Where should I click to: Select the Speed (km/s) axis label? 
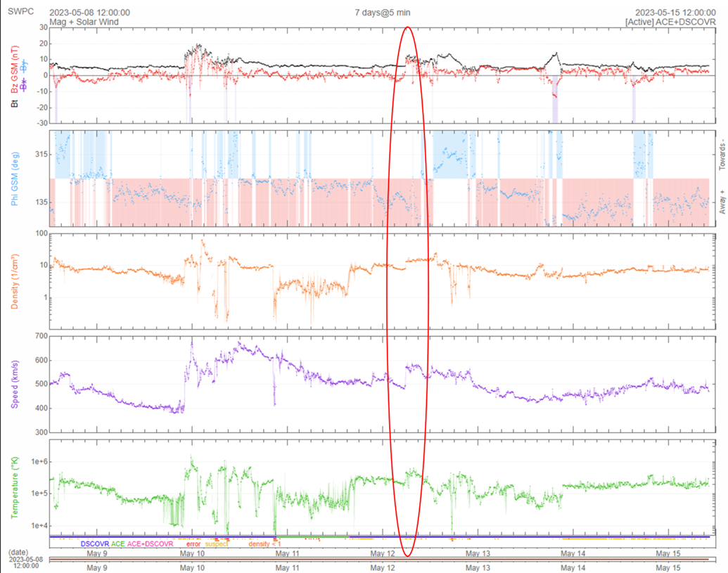point(15,385)
